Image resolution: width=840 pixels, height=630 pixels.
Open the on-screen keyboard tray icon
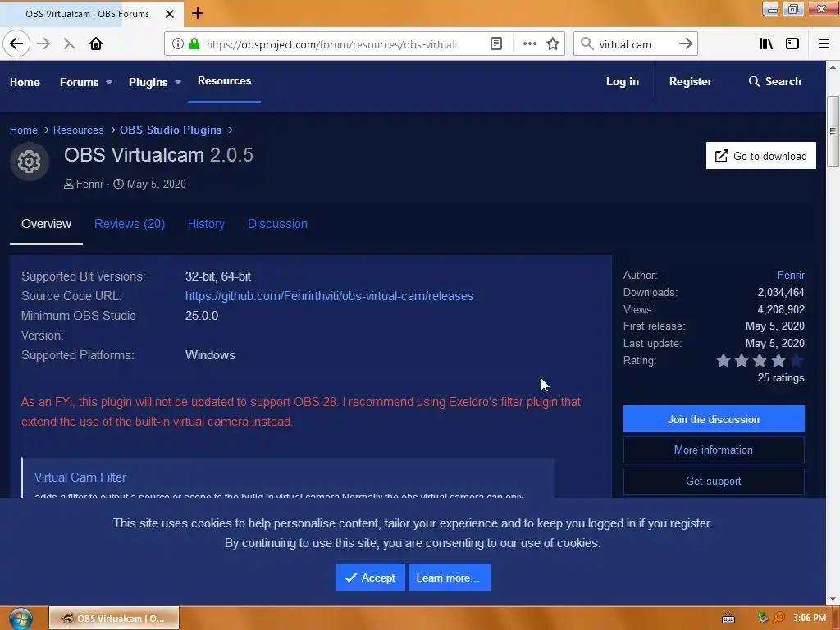(x=728, y=619)
